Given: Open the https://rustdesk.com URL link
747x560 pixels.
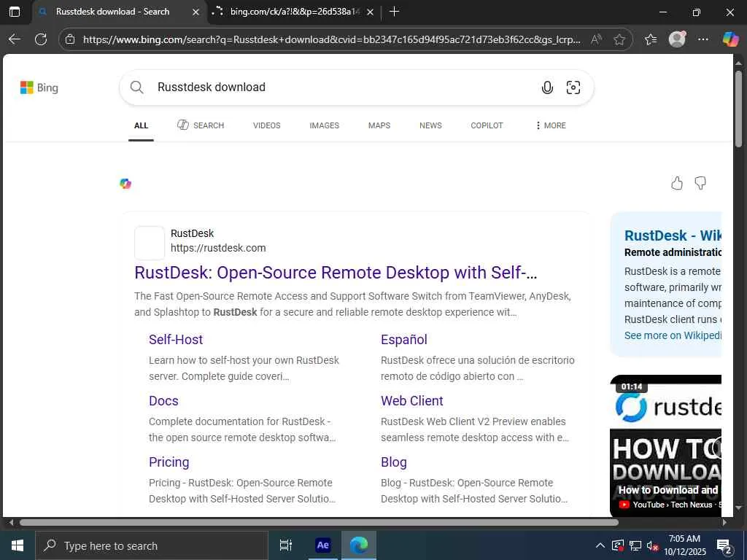Looking at the screenshot, I should coord(218,248).
